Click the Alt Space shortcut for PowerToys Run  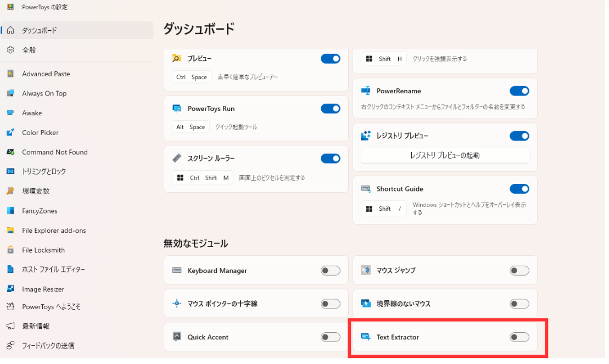191,127
